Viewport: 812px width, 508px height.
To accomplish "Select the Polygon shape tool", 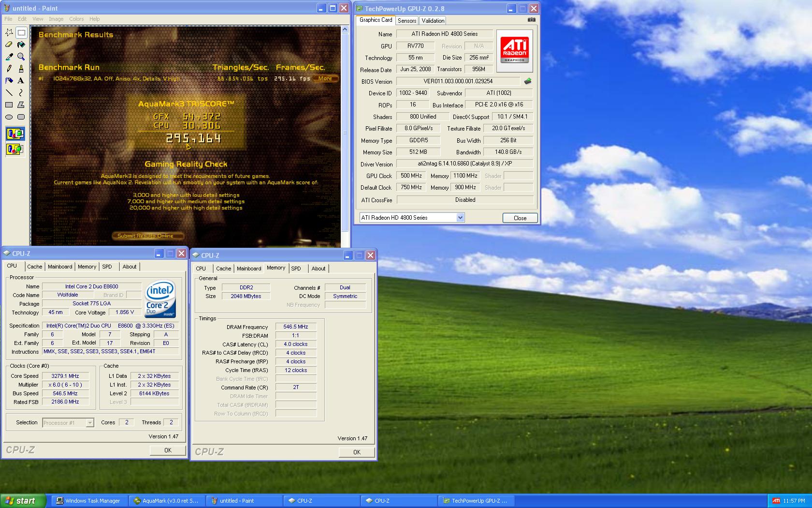I will tap(21, 105).
